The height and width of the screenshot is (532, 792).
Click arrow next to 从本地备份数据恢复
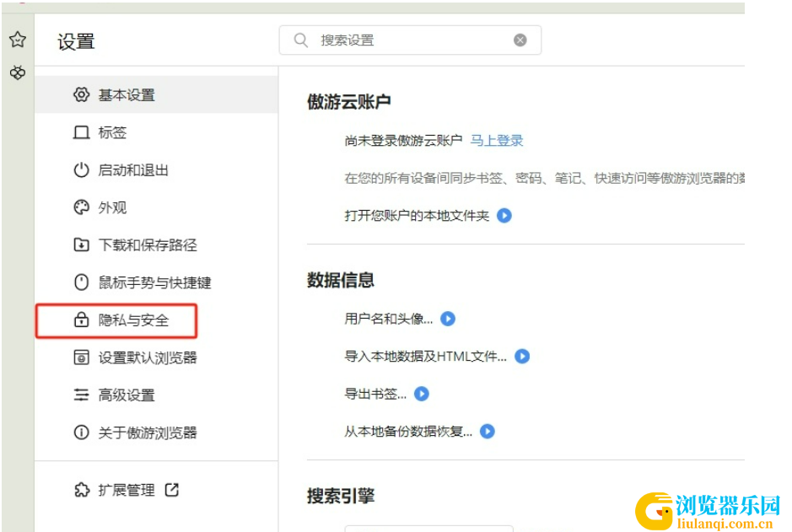click(488, 431)
